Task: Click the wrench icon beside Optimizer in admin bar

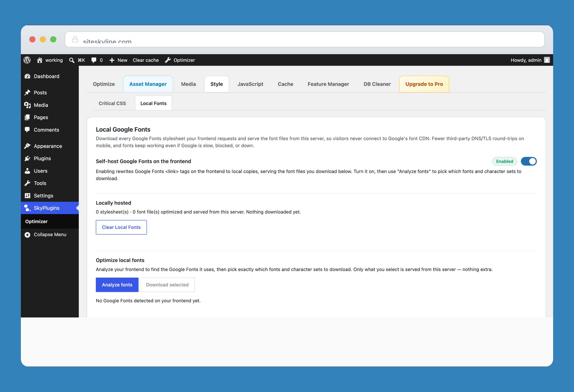Action: (168, 60)
